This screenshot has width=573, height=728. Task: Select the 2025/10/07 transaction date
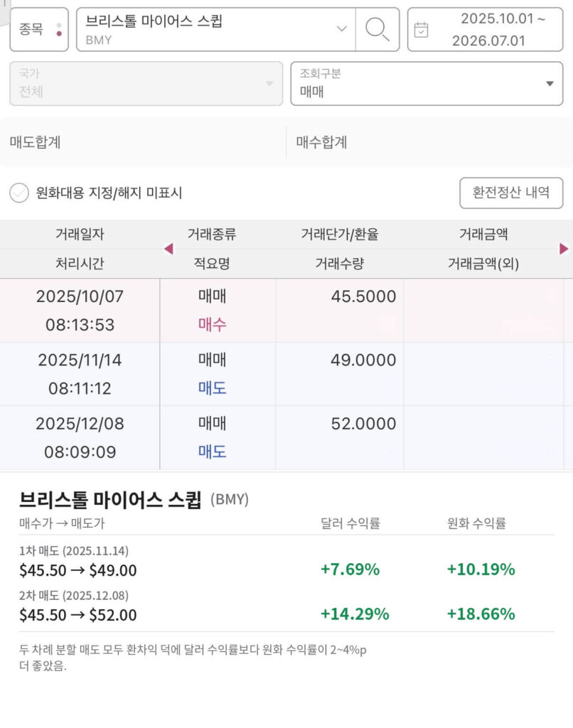click(80, 296)
